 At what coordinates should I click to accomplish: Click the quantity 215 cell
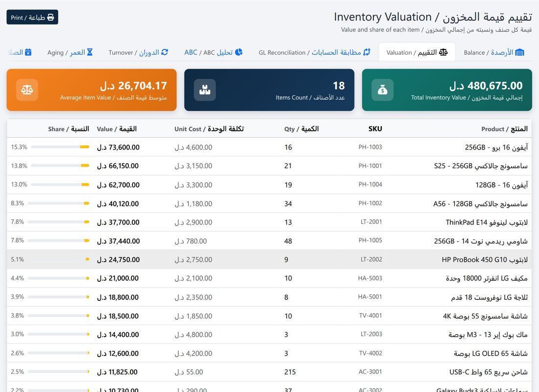click(x=290, y=372)
